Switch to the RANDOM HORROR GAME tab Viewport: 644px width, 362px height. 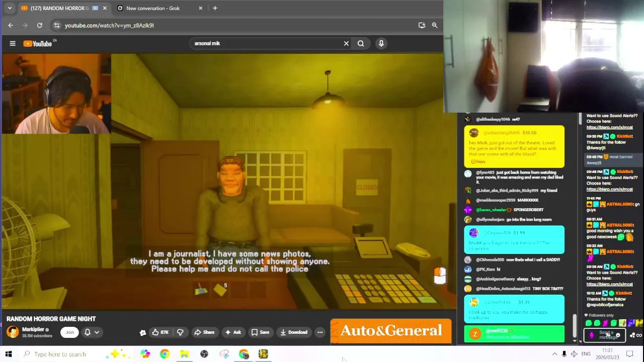64,8
